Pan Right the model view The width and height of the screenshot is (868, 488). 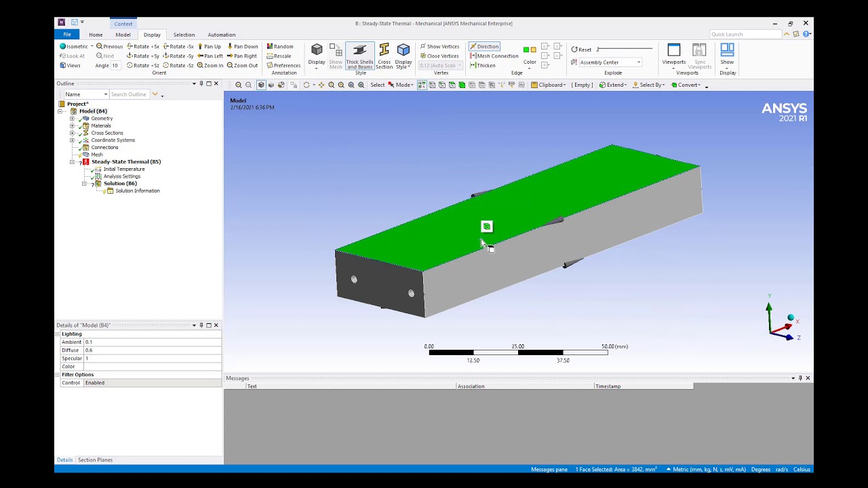coord(241,56)
